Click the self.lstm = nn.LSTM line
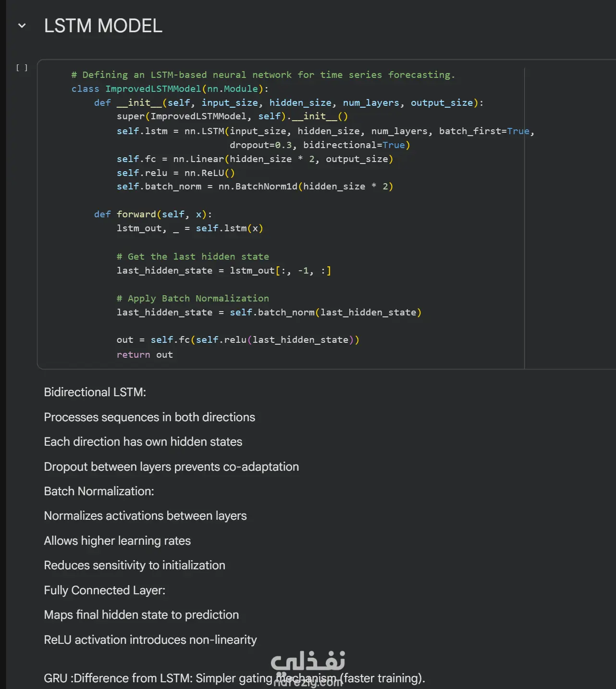Screen dimensions: 616x689 click(x=325, y=131)
